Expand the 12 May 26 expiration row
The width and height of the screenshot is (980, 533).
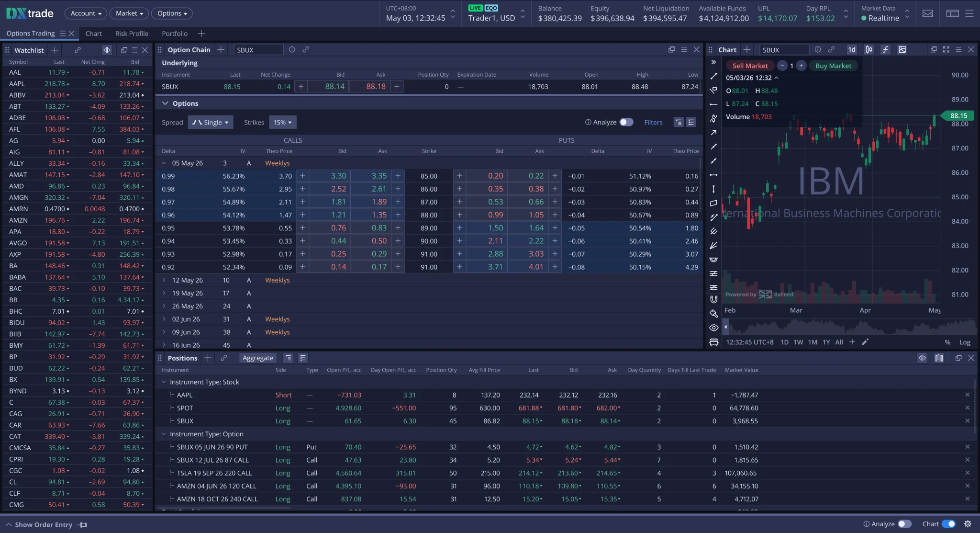click(164, 280)
